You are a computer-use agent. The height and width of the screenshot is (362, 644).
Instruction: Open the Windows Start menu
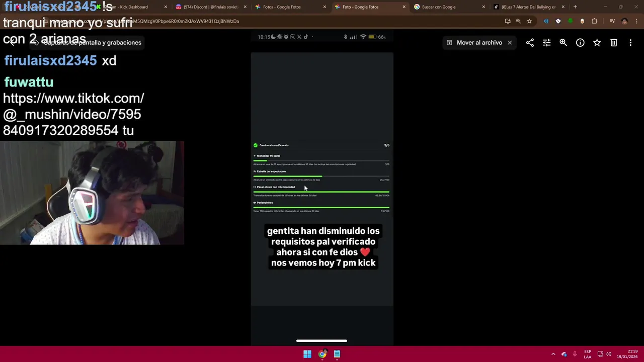pyautogui.click(x=307, y=354)
